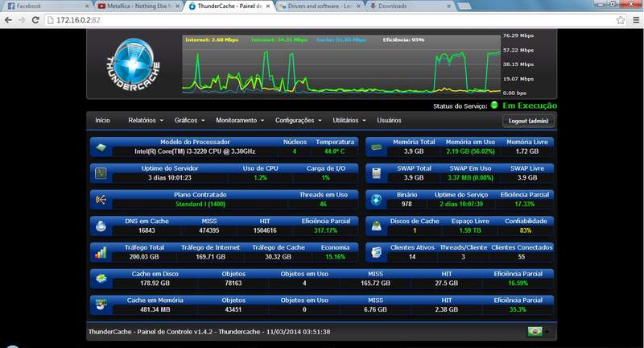Viewport: 644px width, 348px height.
Task: Switch to the Metallica Nothing Else tab
Action: coord(138,6)
